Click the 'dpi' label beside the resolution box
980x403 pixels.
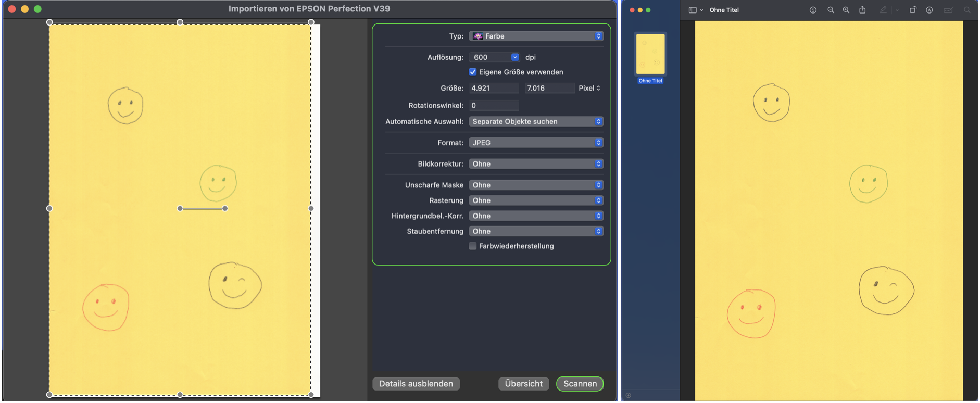click(530, 57)
